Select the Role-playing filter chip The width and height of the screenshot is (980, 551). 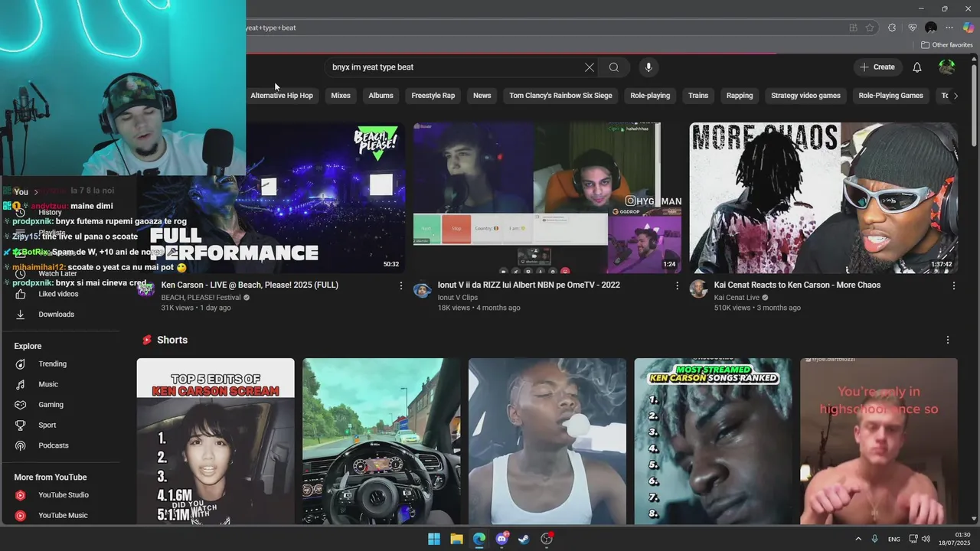(650, 96)
